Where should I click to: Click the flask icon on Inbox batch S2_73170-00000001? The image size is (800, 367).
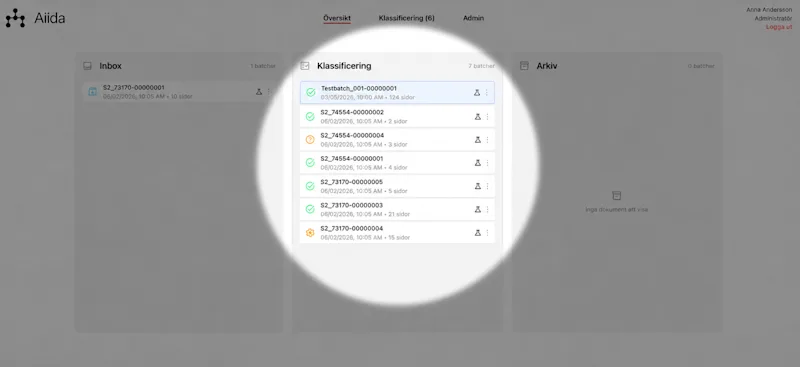coord(259,92)
